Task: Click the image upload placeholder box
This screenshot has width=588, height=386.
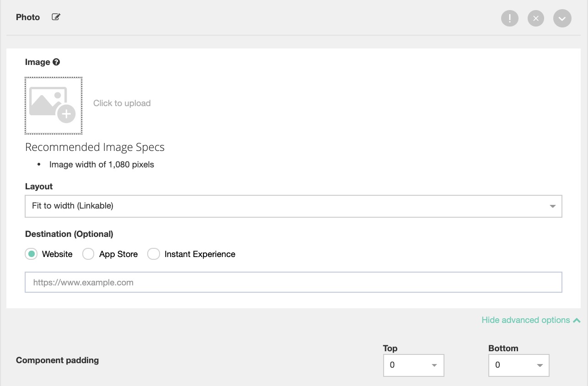Action: tap(53, 106)
